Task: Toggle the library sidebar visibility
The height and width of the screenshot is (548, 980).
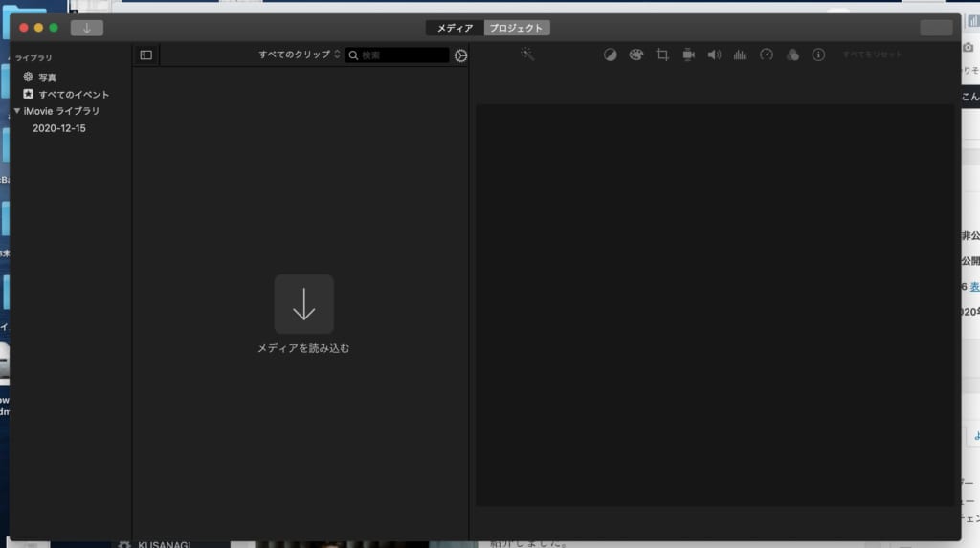Action: 145,55
